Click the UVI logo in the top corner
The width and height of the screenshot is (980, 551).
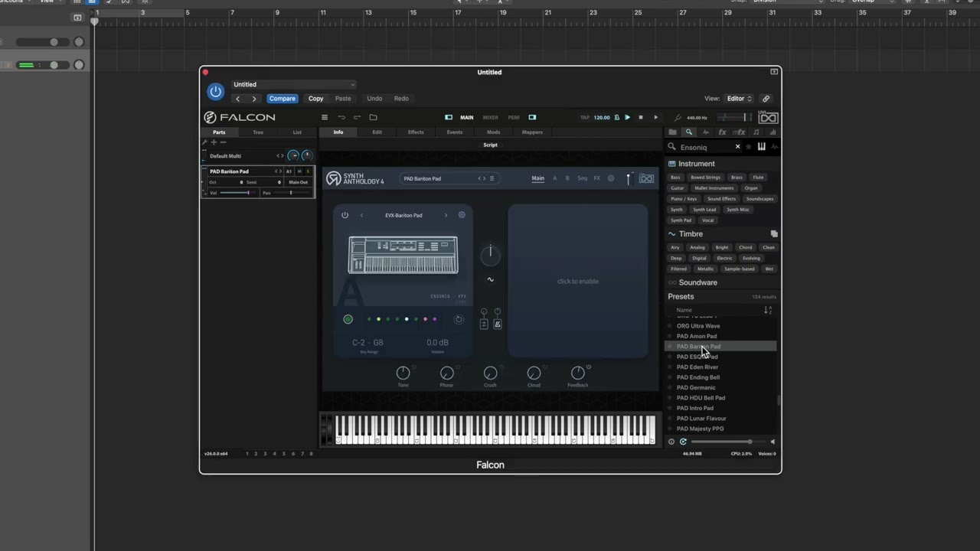click(x=768, y=117)
